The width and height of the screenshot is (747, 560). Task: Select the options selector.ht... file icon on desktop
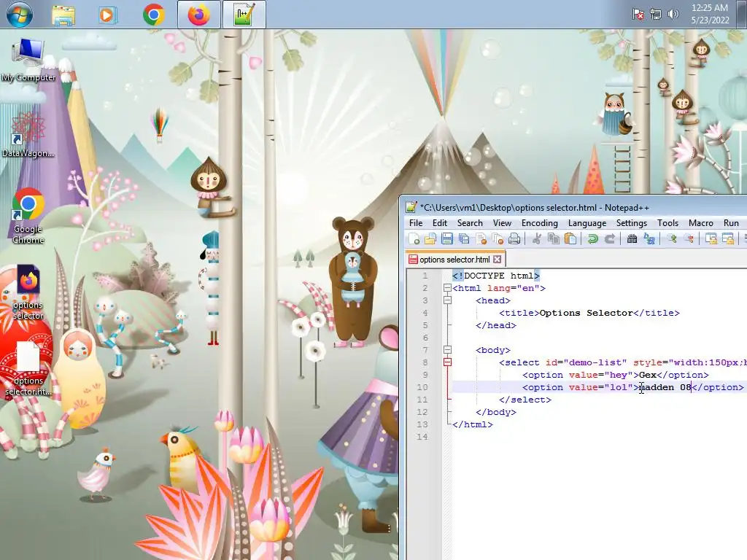[x=28, y=368]
